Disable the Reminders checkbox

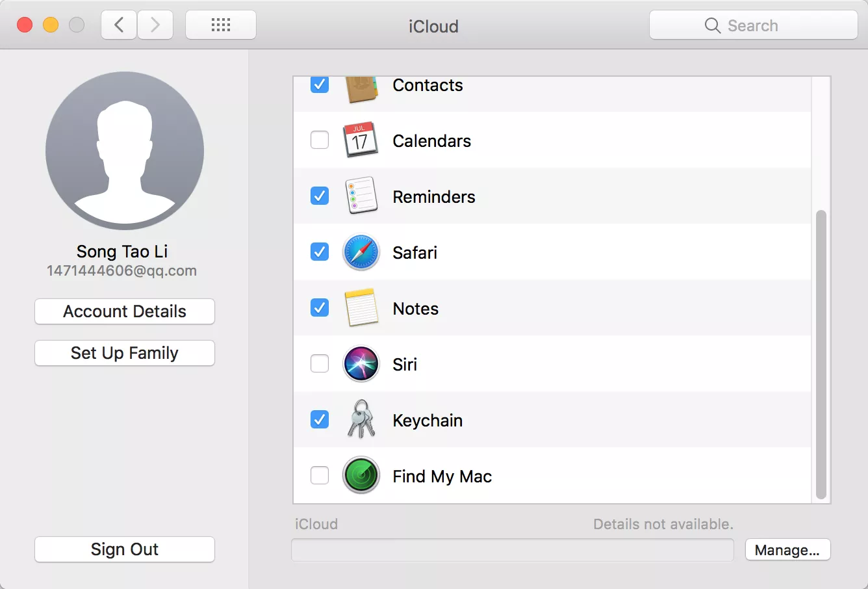pyautogui.click(x=320, y=196)
